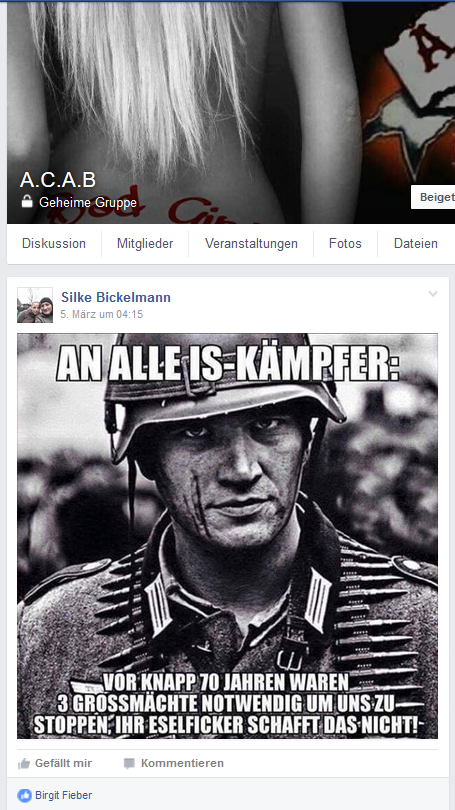The width and height of the screenshot is (455, 810).
Task: Open Birgit Fieber's profile link
Action: pos(64,796)
